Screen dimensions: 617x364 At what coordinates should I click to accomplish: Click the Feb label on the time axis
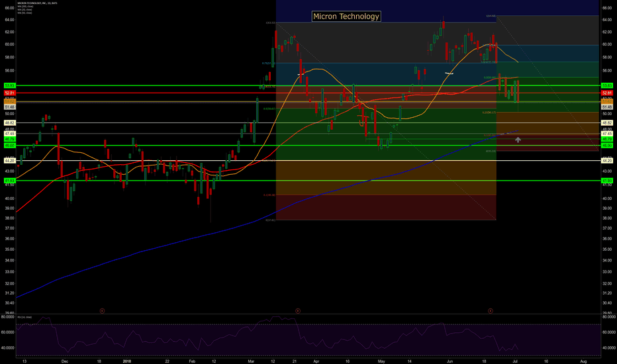tap(192, 361)
